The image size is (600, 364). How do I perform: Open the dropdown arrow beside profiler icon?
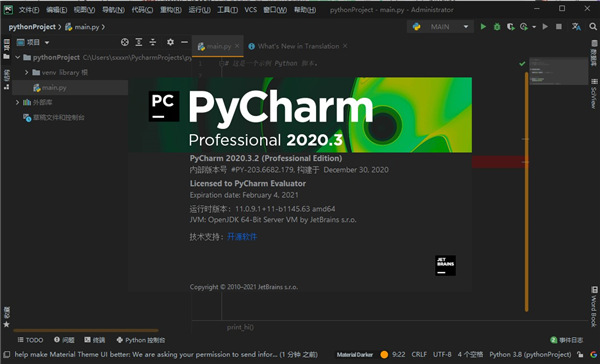pos(534,27)
